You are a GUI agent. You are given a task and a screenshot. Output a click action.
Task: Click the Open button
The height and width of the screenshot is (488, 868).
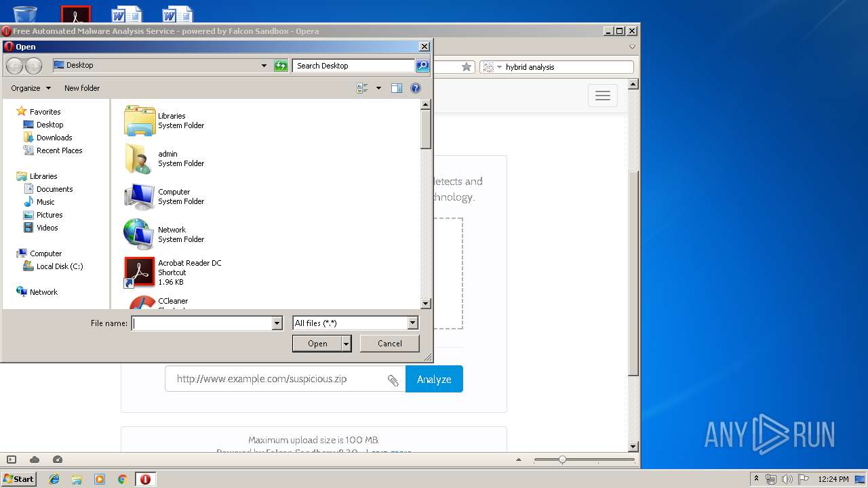317,344
